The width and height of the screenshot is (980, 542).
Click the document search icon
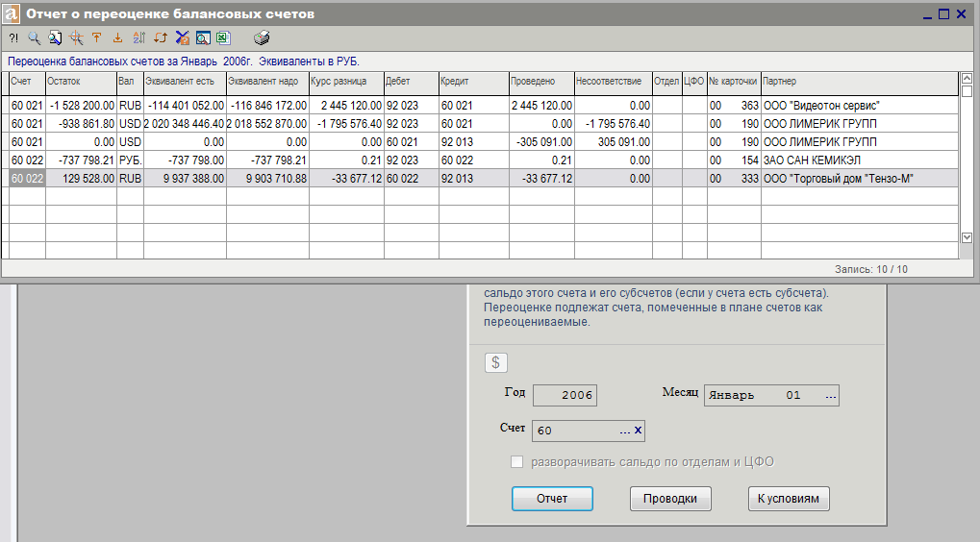point(56,38)
